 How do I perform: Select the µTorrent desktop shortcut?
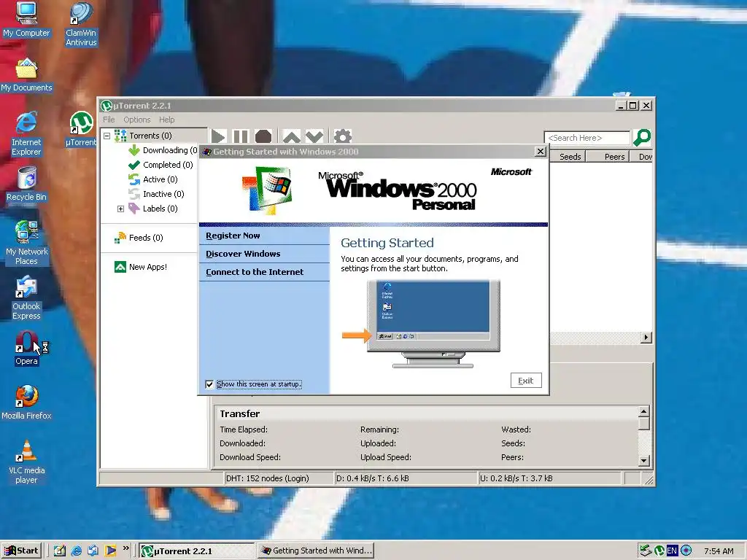click(x=81, y=128)
